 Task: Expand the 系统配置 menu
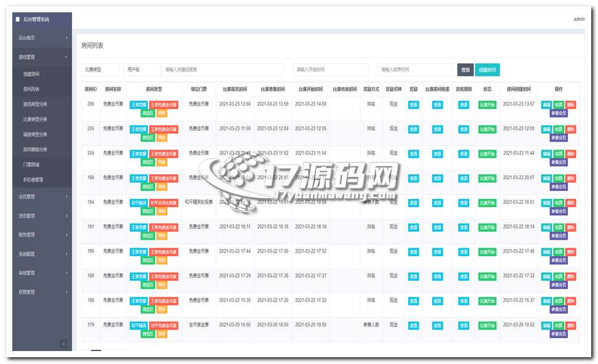pos(41,254)
